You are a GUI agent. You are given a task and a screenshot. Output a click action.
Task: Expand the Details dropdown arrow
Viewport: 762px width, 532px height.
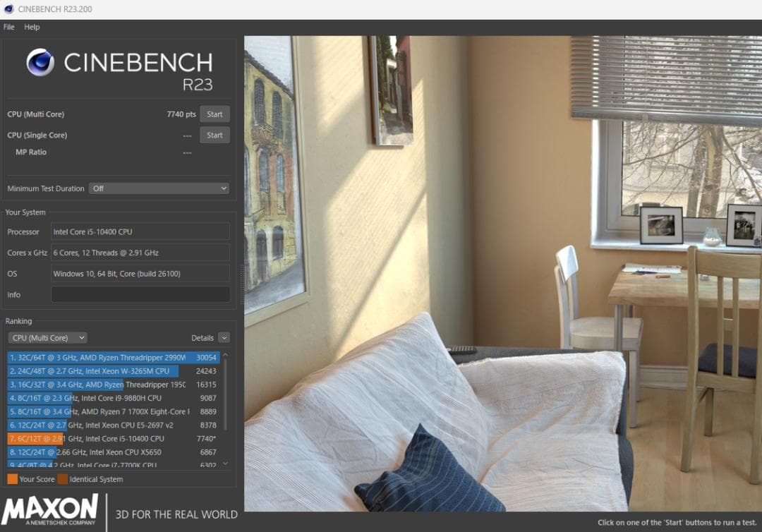pyautogui.click(x=224, y=338)
